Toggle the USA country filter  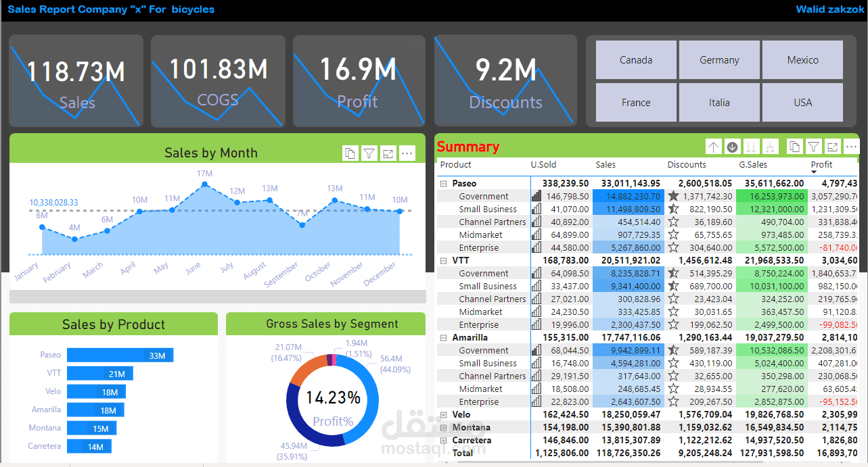[x=802, y=102]
